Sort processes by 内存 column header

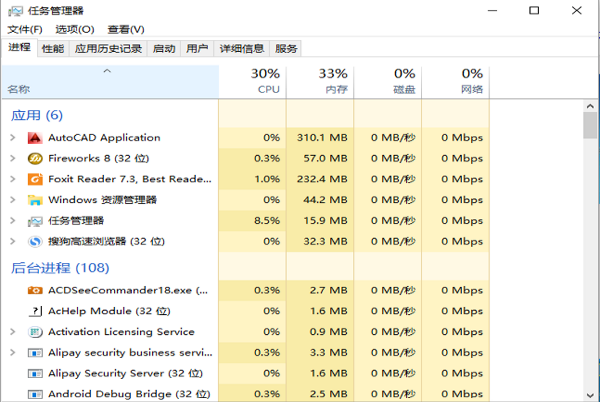point(332,81)
